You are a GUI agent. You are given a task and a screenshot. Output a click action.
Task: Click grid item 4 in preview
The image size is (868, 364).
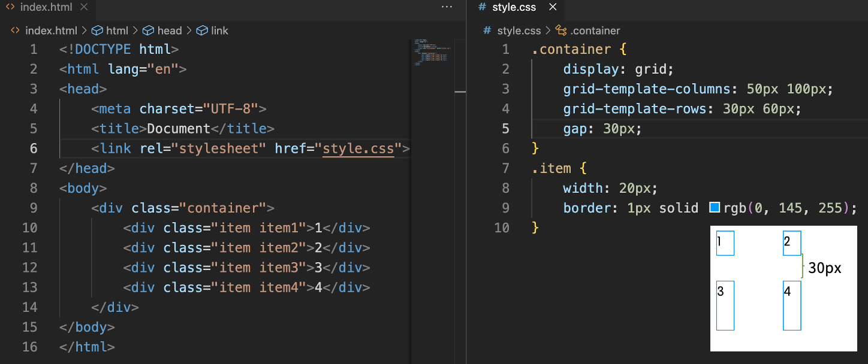pyautogui.click(x=792, y=306)
